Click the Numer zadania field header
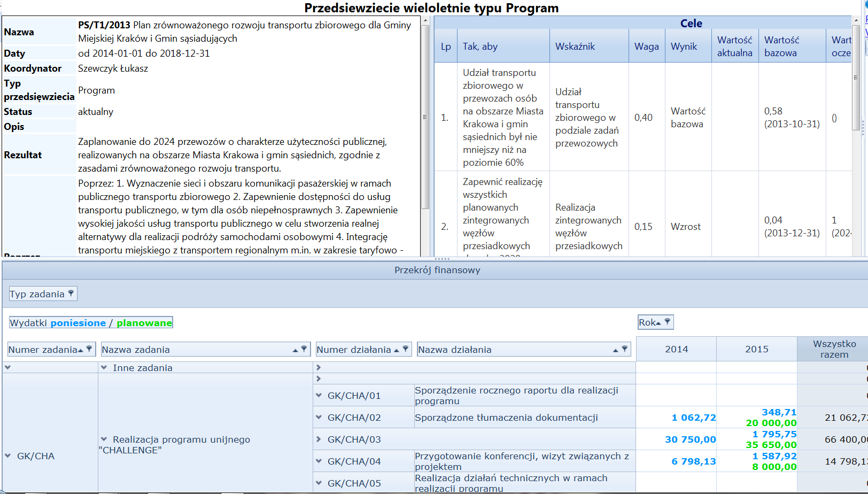The height and width of the screenshot is (494, 868). pos(51,350)
